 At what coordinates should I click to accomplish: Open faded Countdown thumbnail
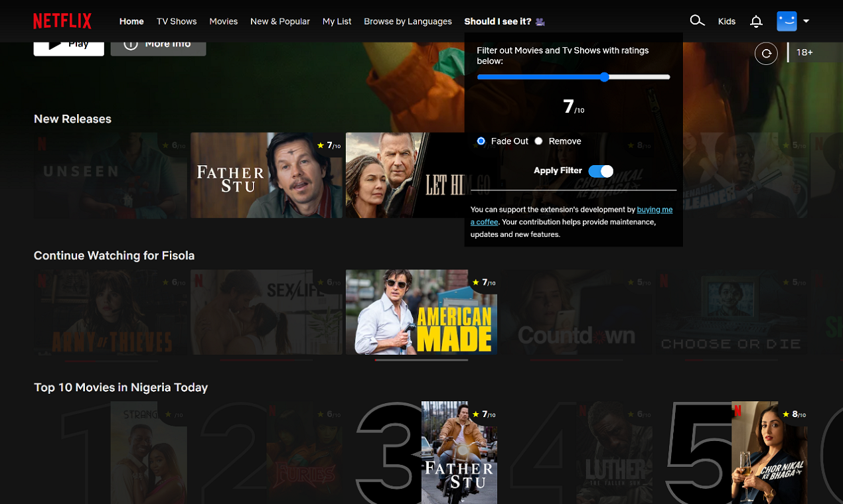[x=577, y=312]
